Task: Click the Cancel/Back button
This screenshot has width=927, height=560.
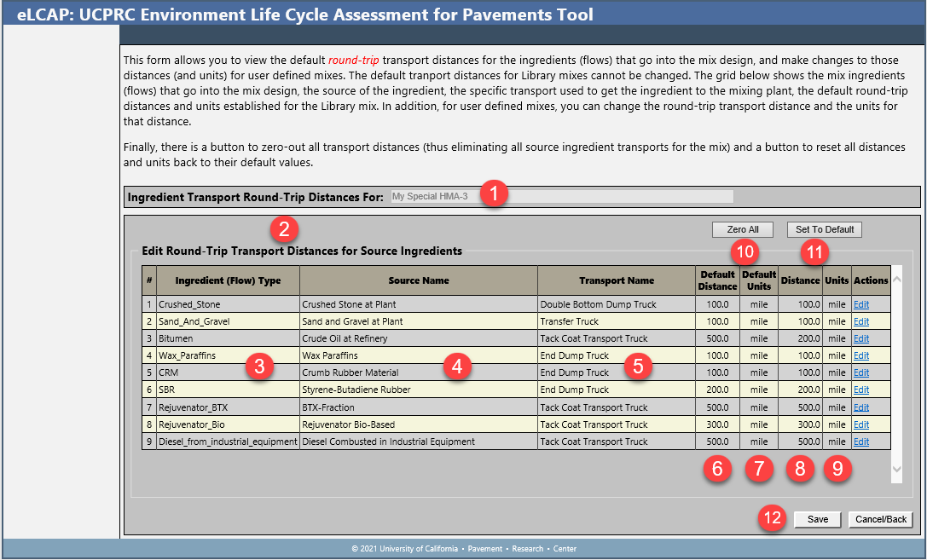Action: [x=881, y=519]
